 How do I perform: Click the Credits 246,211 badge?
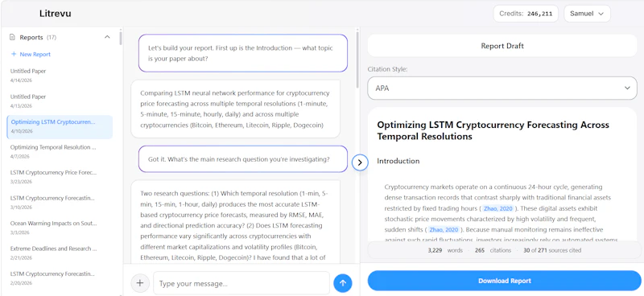pos(526,14)
